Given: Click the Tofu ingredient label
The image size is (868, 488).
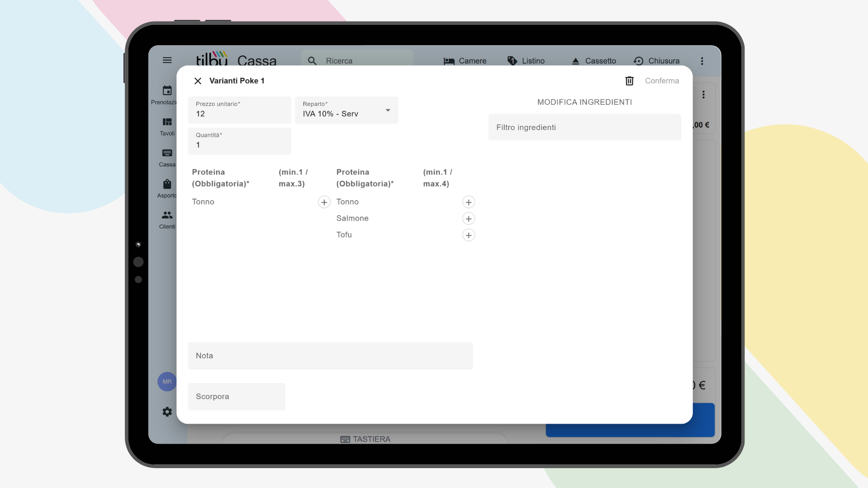Looking at the screenshot, I should pos(344,235).
